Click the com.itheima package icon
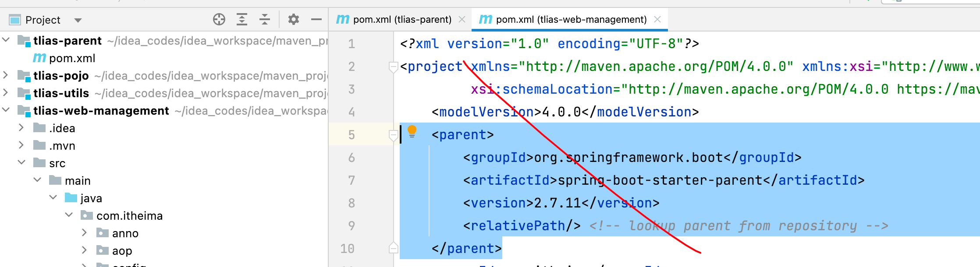Viewport: 980px width, 267px height. click(x=87, y=215)
